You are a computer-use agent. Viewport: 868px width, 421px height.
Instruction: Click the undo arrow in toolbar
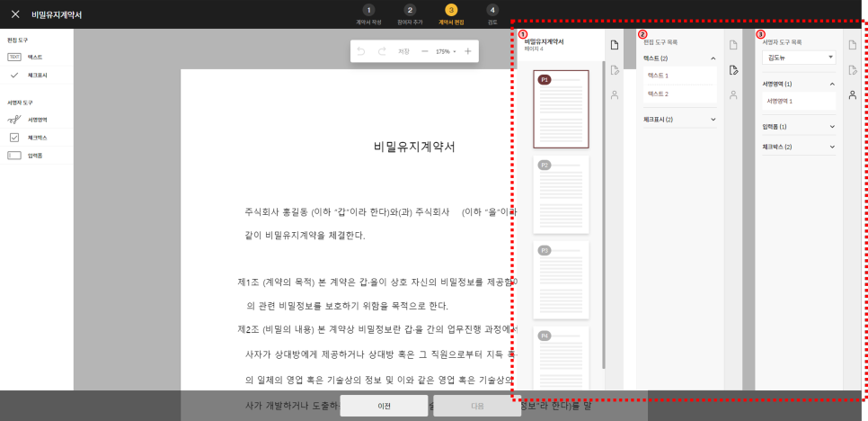click(361, 51)
